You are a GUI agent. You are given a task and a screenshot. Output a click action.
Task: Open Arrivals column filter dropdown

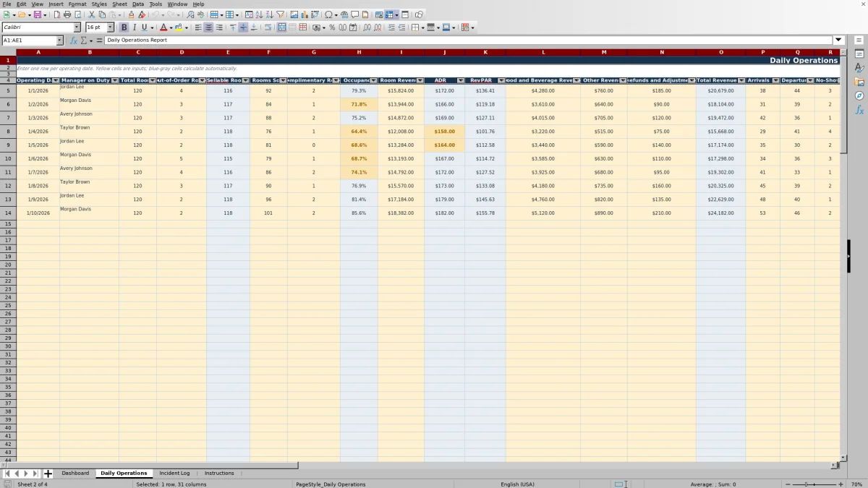(775, 80)
